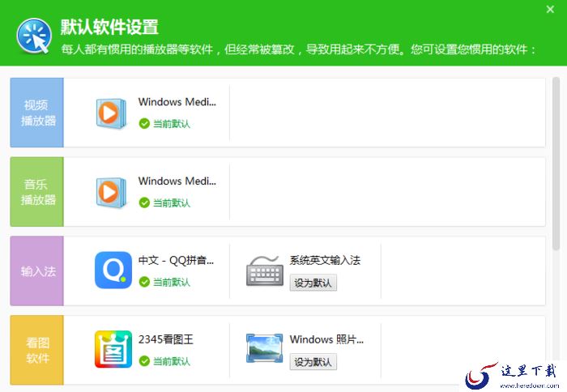Select the 看图软件 category tile
This screenshot has width=567, height=392.
(37, 350)
